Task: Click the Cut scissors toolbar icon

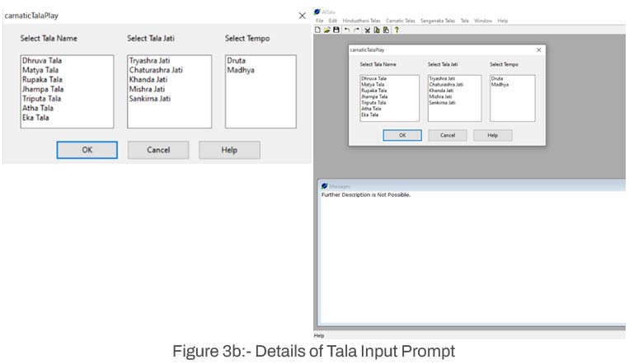Action: pyautogui.click(x=367, y=30)
